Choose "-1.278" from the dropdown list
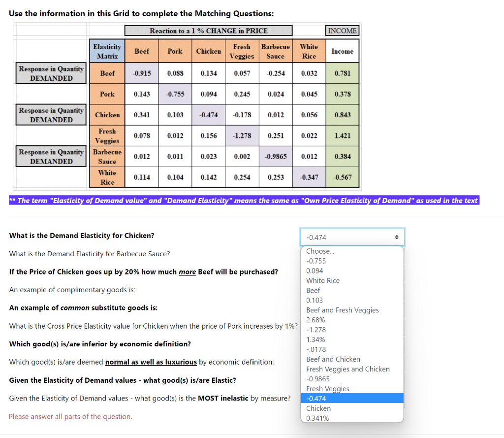 pyautogui.click(x=315, y=330)
